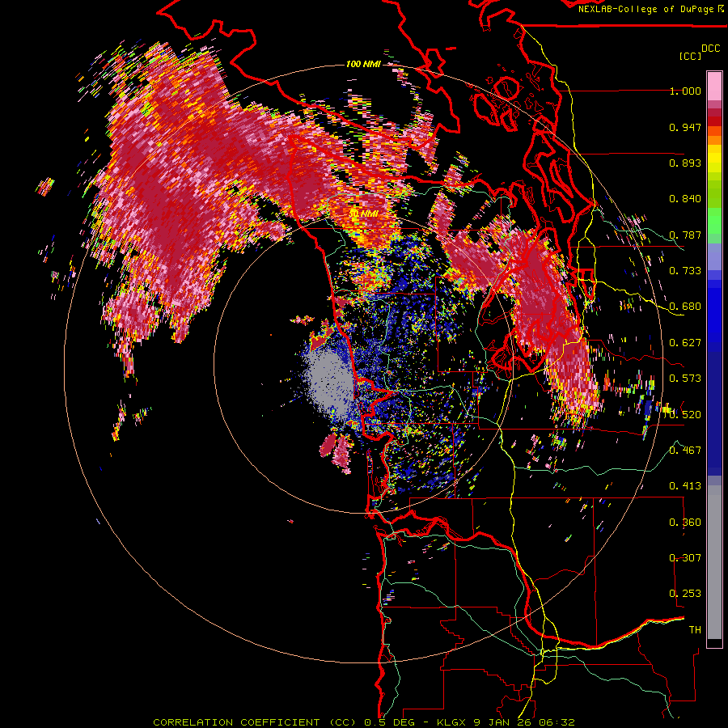Click the 0.307 scale value
This screenshot has width=728, height=728.
(x=685, y=558)
